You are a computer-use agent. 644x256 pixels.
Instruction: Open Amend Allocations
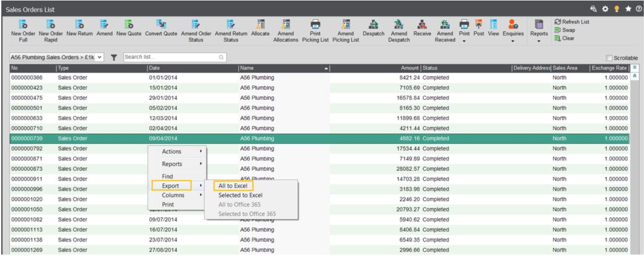pyautogui.click(x=286, y=31)
